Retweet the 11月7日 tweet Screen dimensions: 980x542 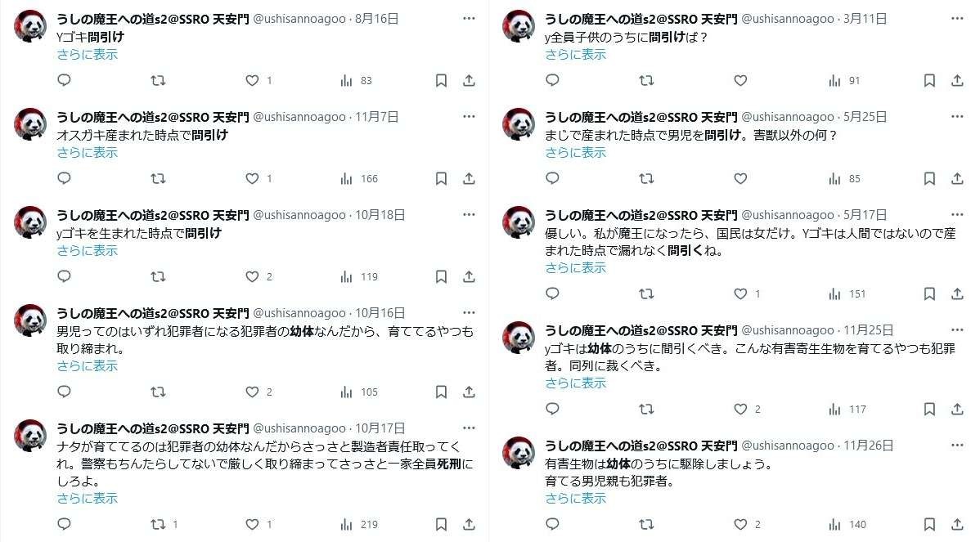(158, 178)
